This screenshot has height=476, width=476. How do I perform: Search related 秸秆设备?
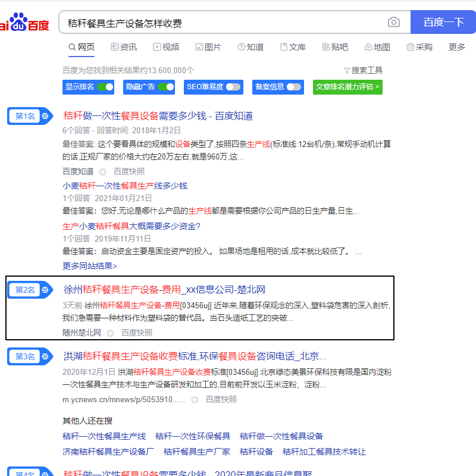(256, 452)
